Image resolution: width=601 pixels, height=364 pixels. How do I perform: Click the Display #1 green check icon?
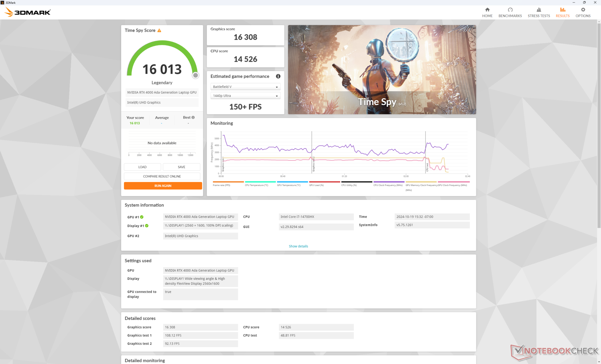pyautogui.click(x=147, y=226)
